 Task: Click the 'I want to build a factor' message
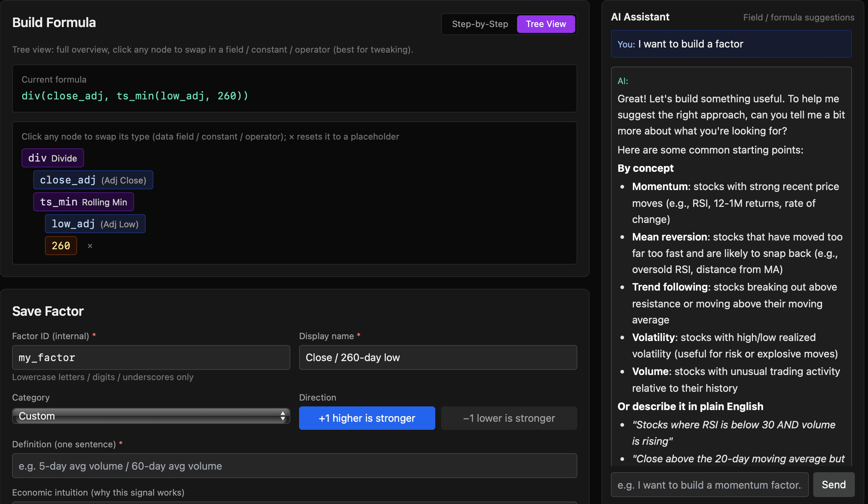click(731, 44)
